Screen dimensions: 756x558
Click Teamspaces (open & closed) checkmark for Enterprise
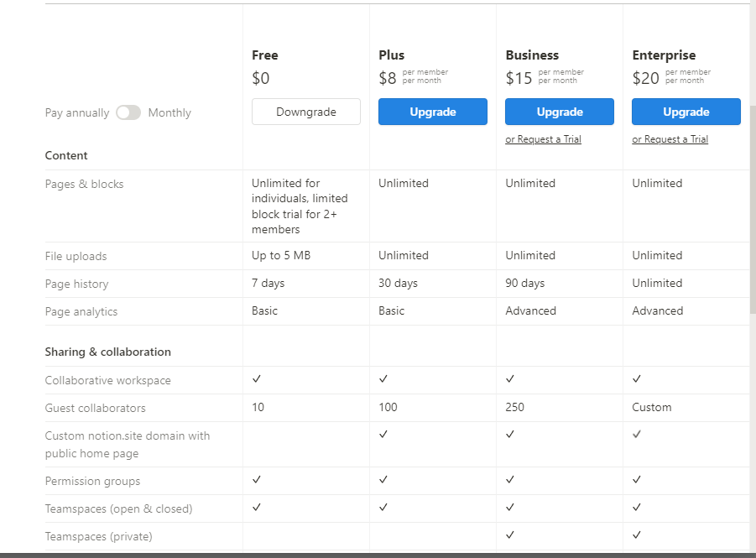click(x=637, y=508)
